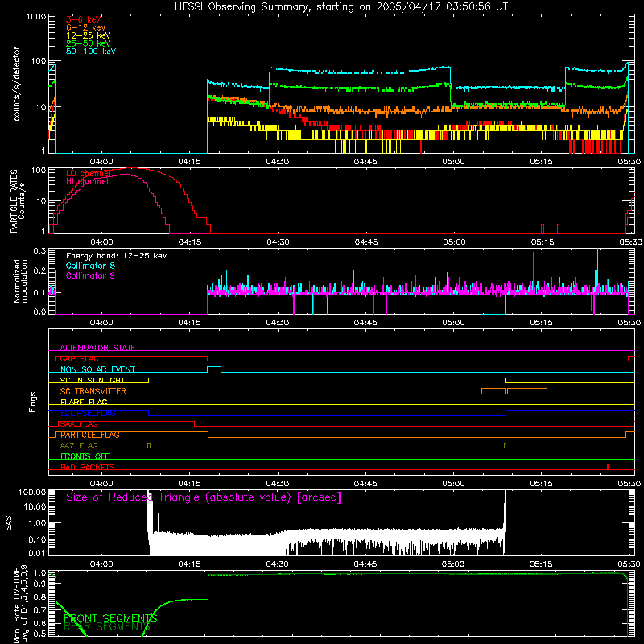Select the green 25-50 keV legend entry

[89, 43]
